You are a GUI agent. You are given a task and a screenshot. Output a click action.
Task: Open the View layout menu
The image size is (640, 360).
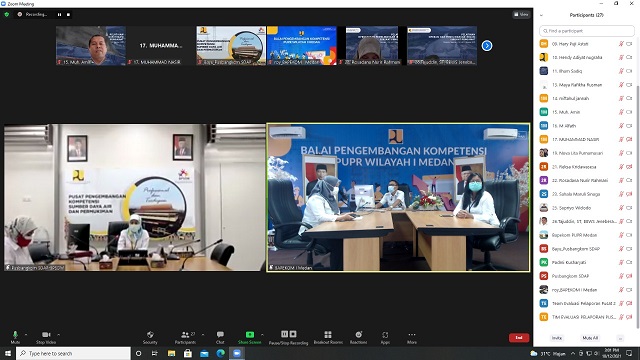(522, 14)
